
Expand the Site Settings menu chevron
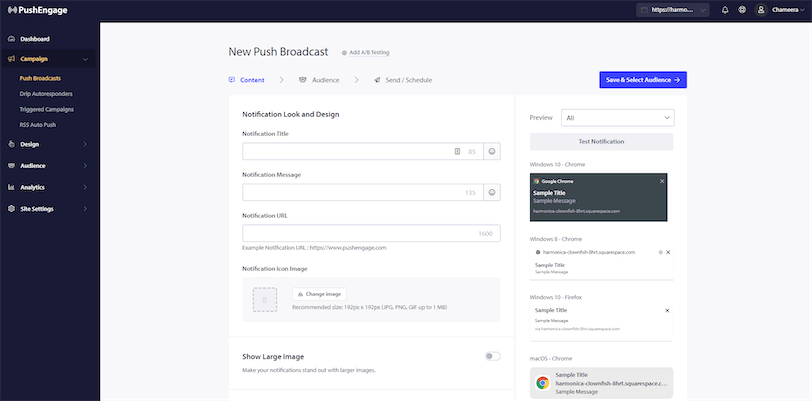coord(85,209)
